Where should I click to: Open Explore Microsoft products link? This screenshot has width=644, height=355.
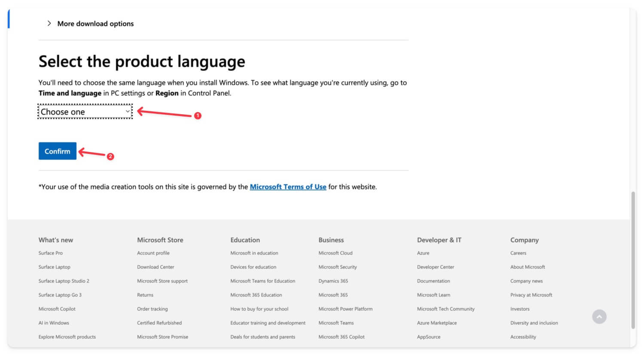point(67,337)
